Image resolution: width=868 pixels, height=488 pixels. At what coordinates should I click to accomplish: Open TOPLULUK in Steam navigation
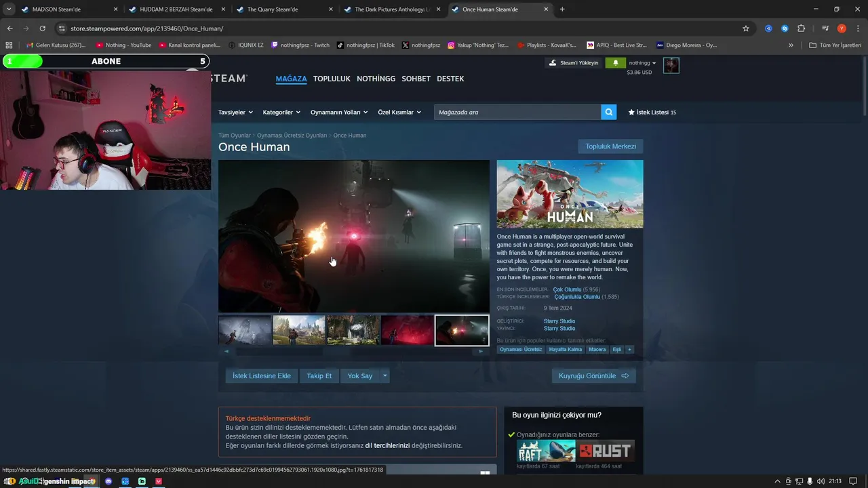[332, 79]
